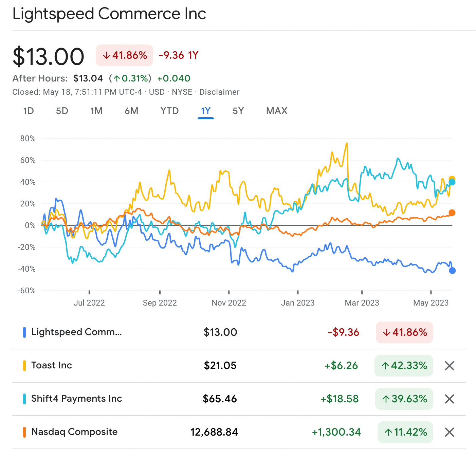Remove Toast Inc from the comparison chart

[x=449, y=366]
